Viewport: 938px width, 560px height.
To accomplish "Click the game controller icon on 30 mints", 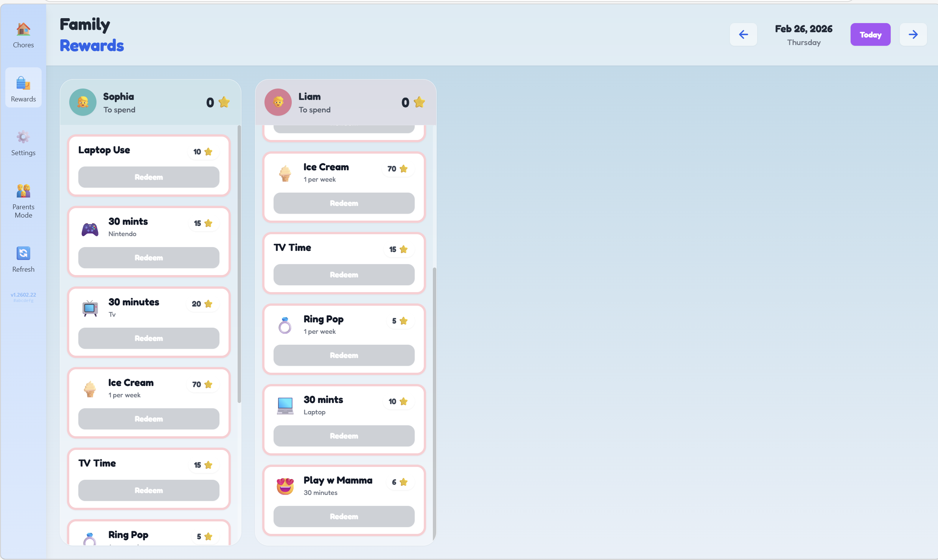I will click(90, 229).
